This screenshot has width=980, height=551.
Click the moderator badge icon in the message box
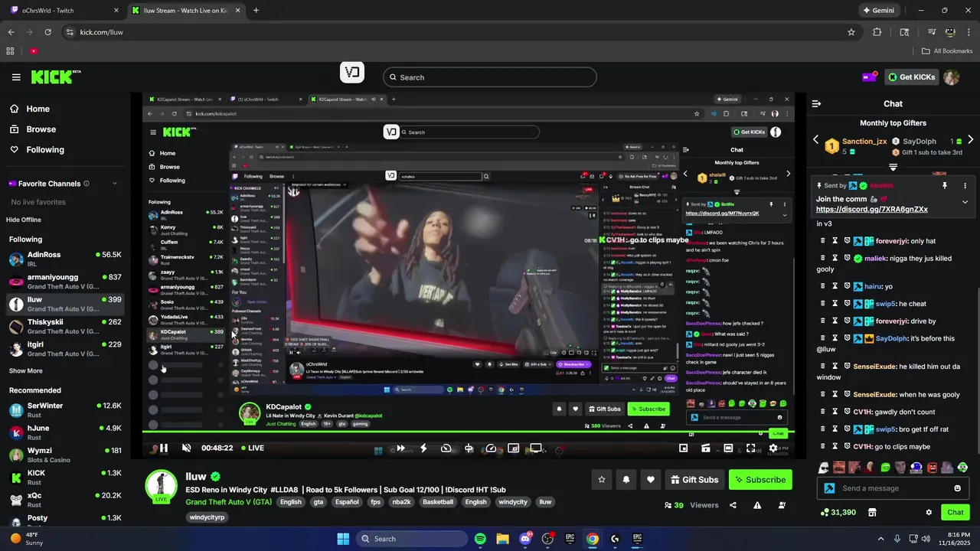point(829,488)
